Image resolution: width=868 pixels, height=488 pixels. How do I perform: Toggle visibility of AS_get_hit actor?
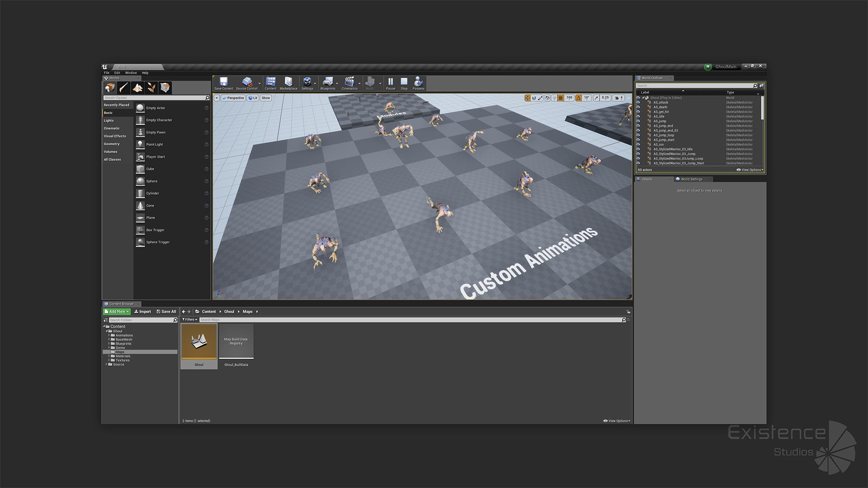pyautogui.click(x=638, y=112)
